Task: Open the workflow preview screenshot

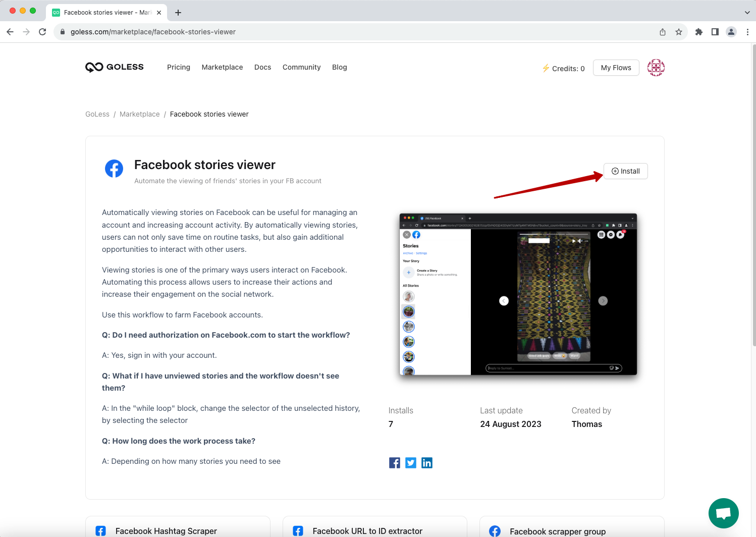Action: 518,294
